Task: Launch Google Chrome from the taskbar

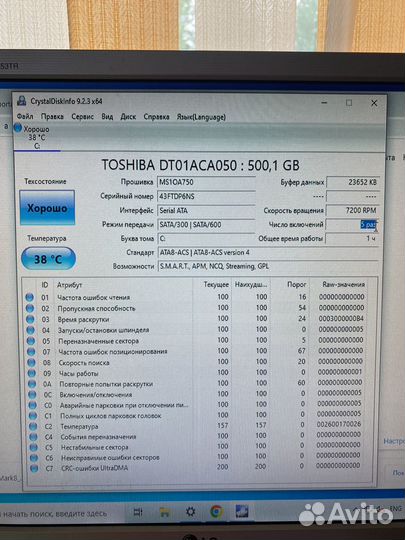Action: (217, 512)
